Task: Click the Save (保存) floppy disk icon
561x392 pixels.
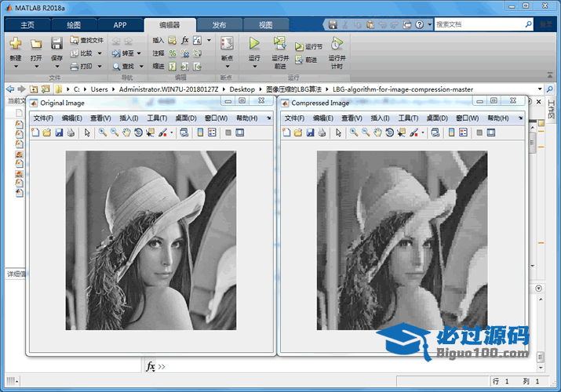Action: tap(56, 44)
